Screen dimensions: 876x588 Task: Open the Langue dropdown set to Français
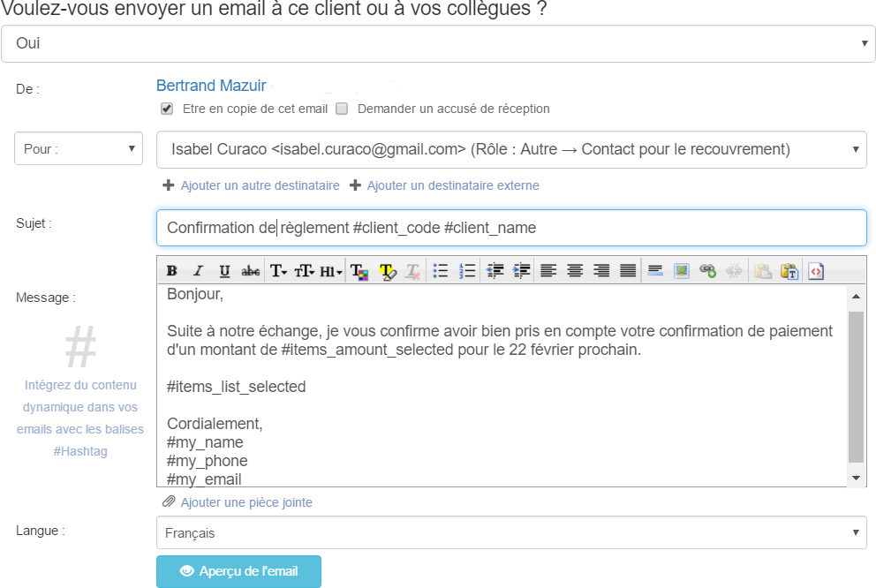[511, 533]
